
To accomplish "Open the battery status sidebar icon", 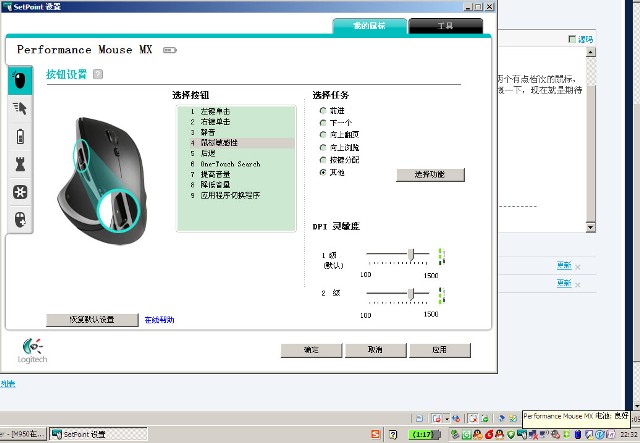I will [x=20, y=137].
